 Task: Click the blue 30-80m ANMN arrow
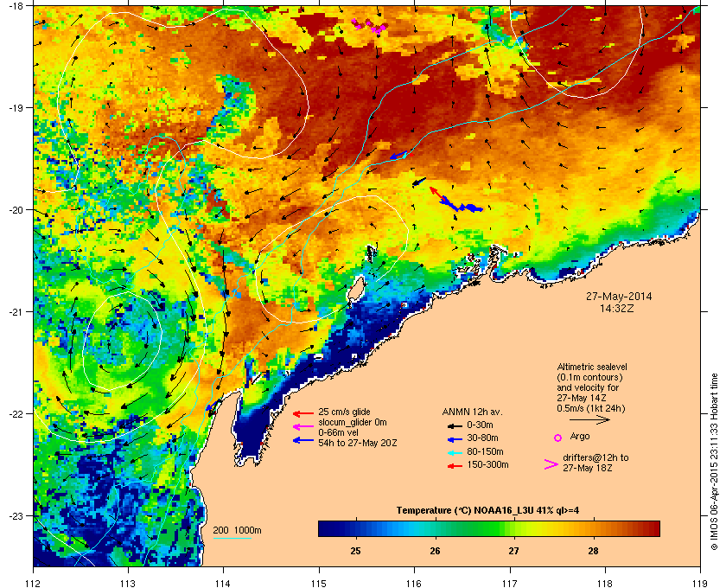click(455, 439)
